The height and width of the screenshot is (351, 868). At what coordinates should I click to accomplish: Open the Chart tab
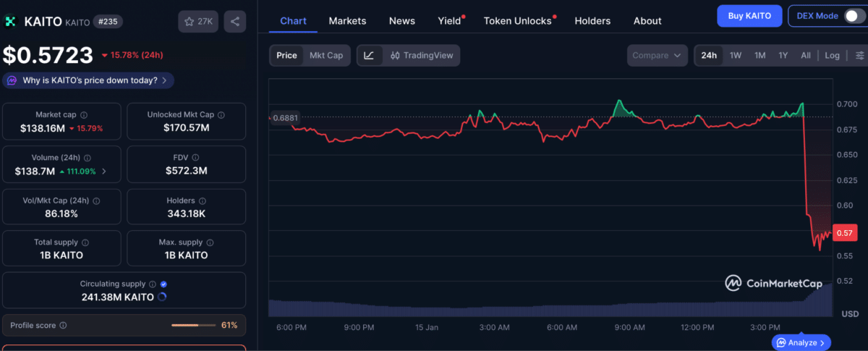click(x=293, y=21)
